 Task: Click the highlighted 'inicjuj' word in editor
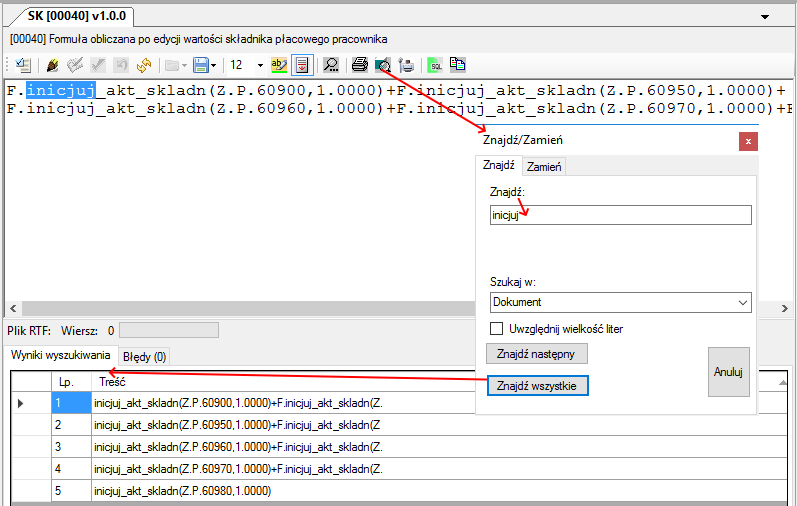tap(60, 91)
